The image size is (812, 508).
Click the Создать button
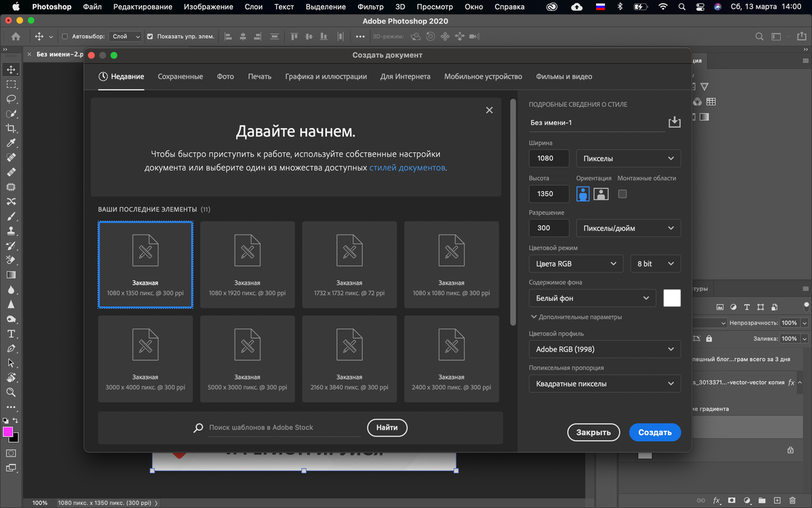[x=655, y=432]
